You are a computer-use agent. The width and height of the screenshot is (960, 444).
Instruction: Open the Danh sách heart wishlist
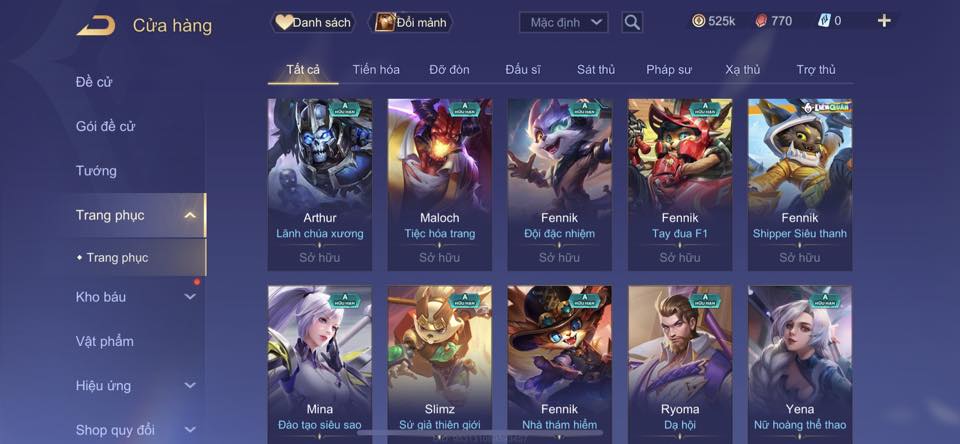313,23
